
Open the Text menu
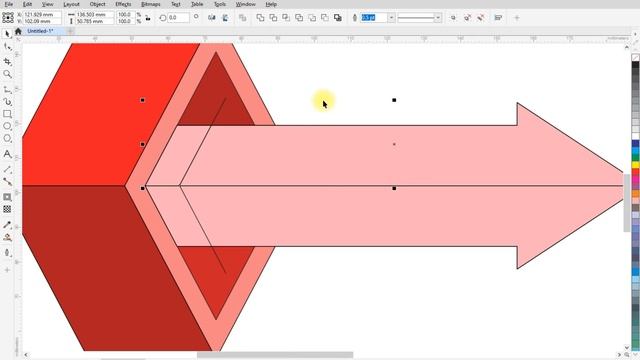[176, 4]
